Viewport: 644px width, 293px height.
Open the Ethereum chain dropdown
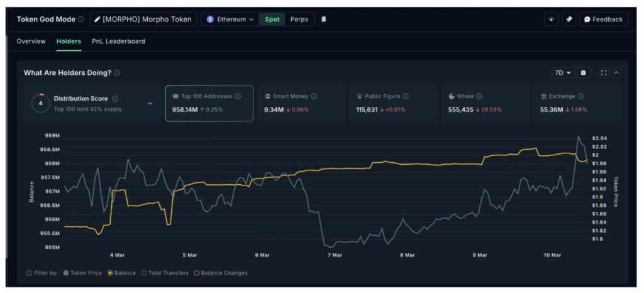(x=230, y=19)
